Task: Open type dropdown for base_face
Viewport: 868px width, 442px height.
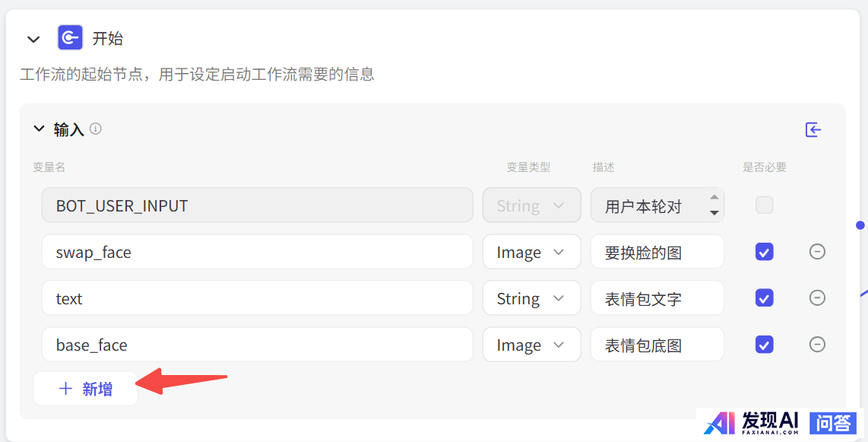Action: coord(531,345)
